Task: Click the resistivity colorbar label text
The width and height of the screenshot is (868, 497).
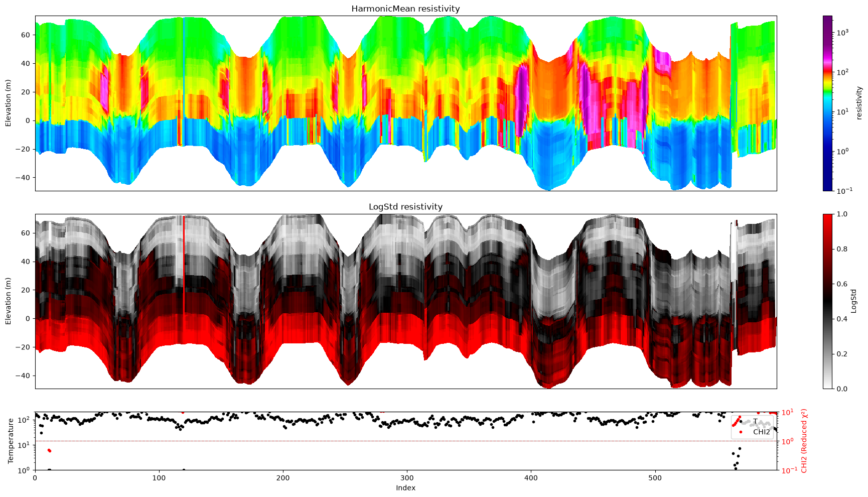Action: (x=859, y=103)
